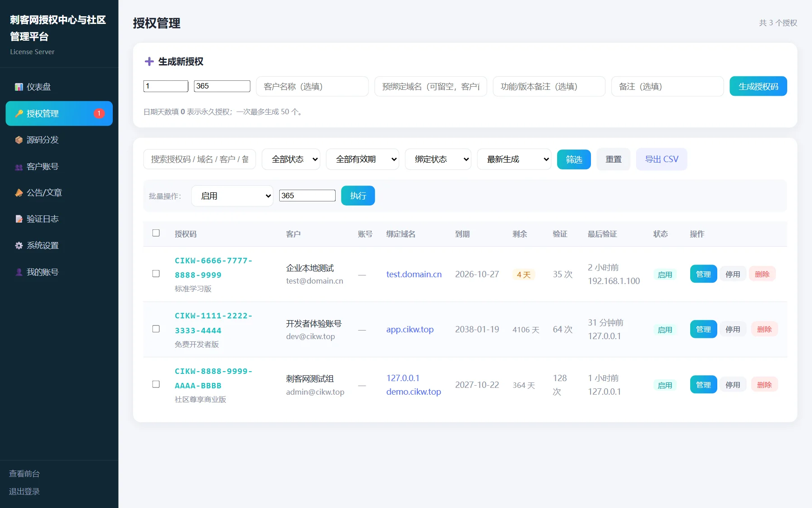Click the 重置 reset button
This screenshot has height=508, width=812.
point(614,159)
